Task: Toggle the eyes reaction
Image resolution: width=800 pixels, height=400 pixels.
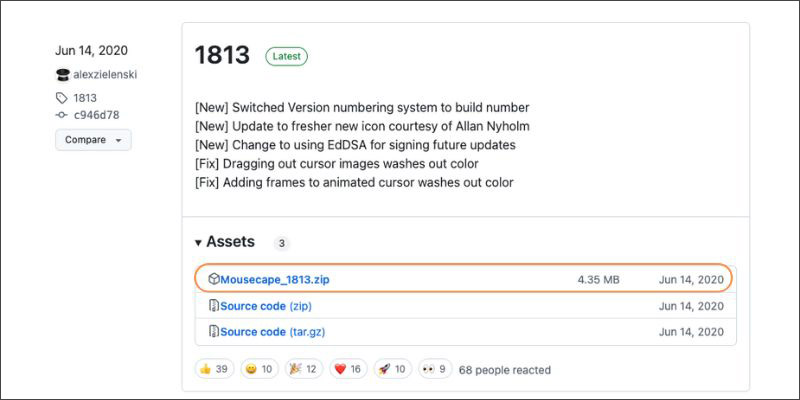Action: coord(435,369)
